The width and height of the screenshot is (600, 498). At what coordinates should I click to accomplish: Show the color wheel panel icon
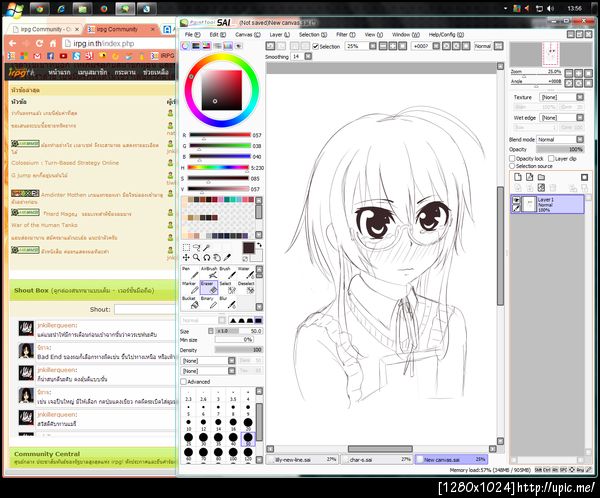(x=185, y=46)
